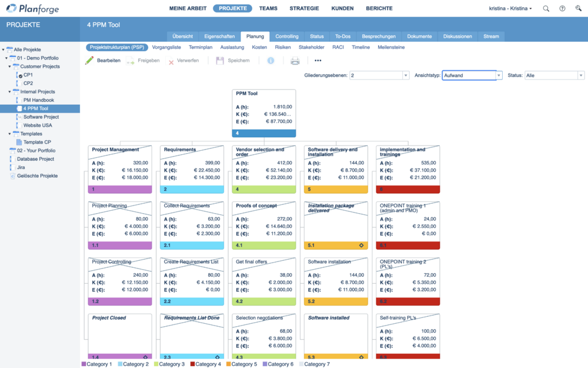This screenshot has height=368, width=588.
Task: Click the pencil Bearbeiten edit icon
Action: (89, 61)
